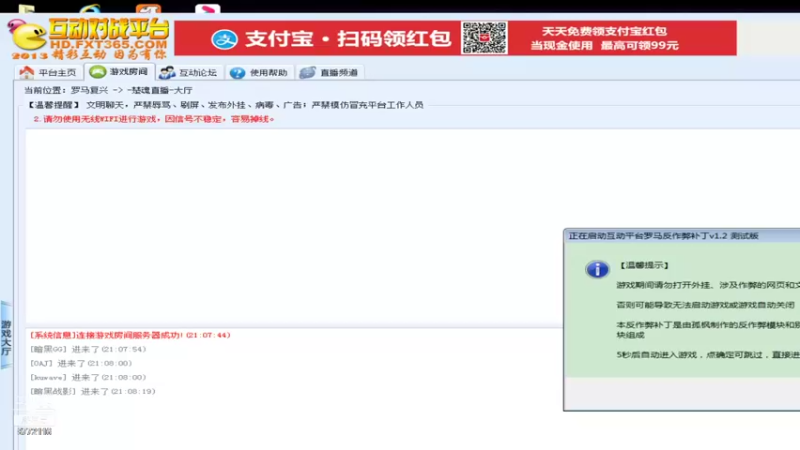
Task: Click the OAJ joined chat line
Action: pos(81,363)
